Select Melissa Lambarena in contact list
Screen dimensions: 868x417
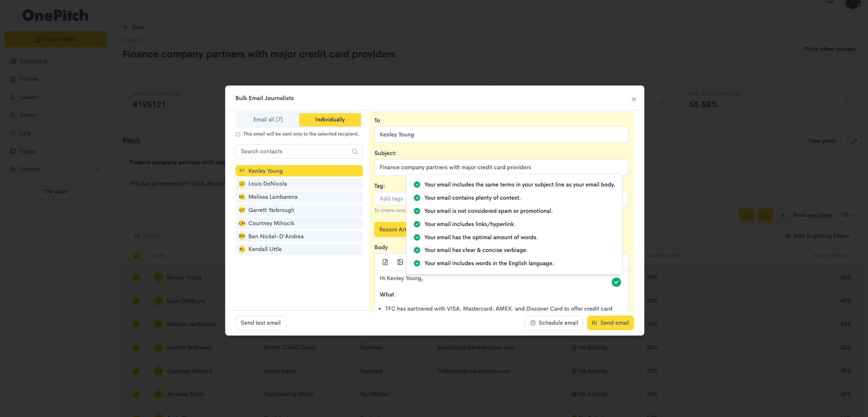click(299, 197)
